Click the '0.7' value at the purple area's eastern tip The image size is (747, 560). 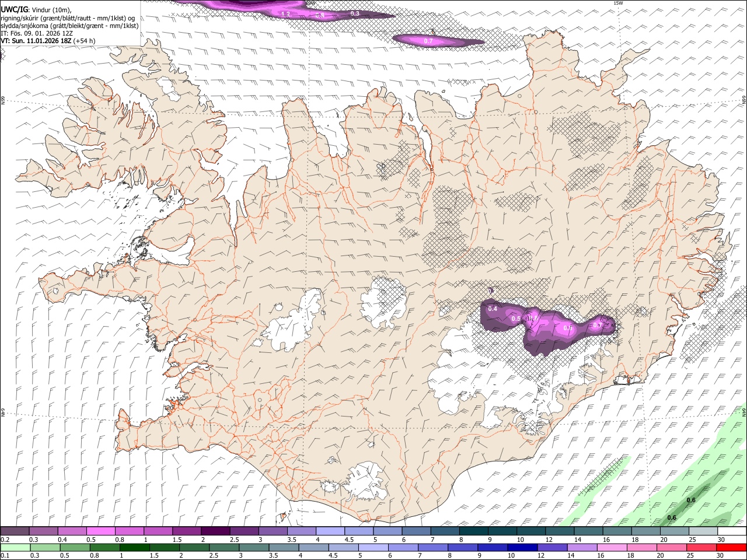(597, 325)
